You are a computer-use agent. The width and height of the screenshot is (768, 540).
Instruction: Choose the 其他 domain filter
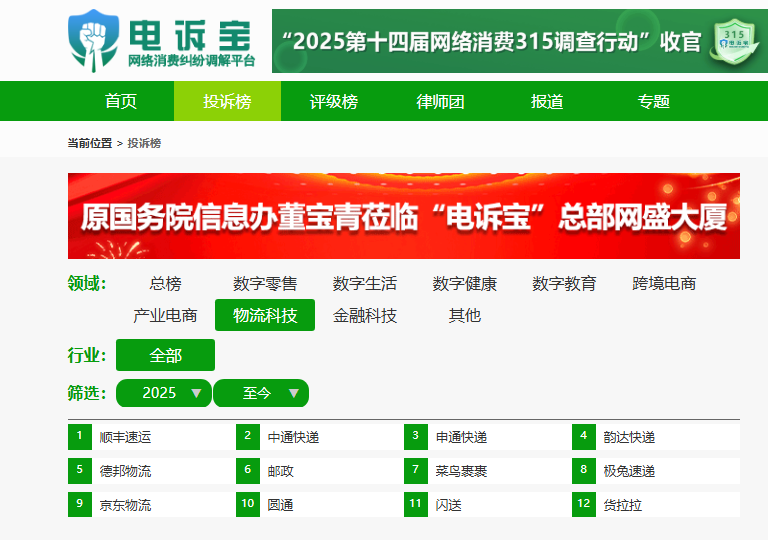click(464, 315)
